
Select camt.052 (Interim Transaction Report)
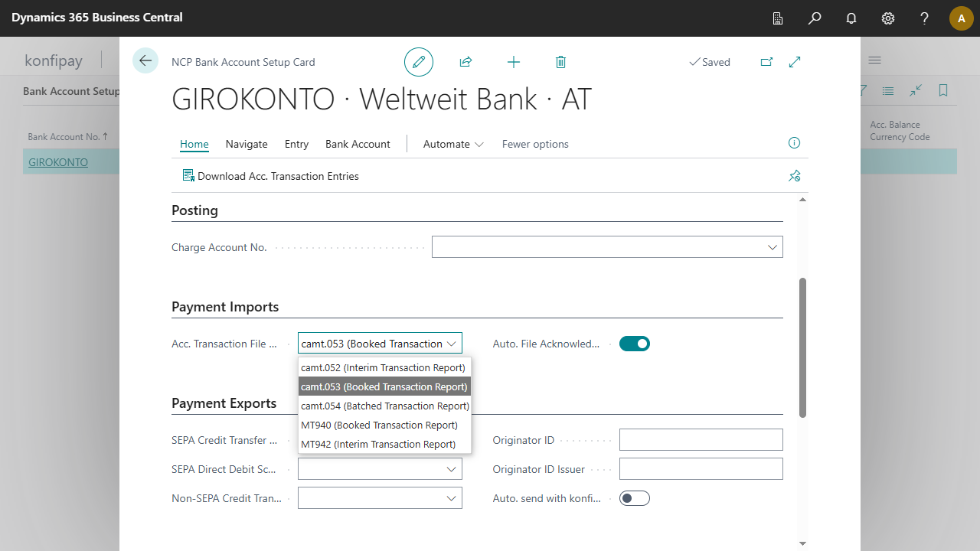(x=384, y=367)
